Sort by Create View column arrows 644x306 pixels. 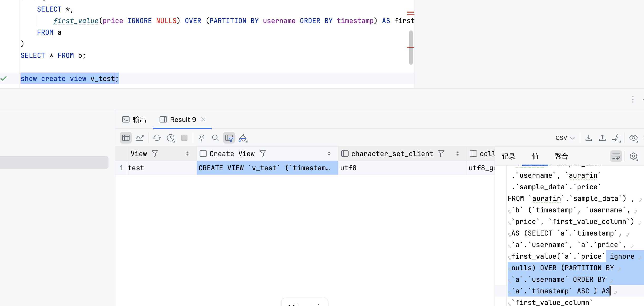(329, 154)
